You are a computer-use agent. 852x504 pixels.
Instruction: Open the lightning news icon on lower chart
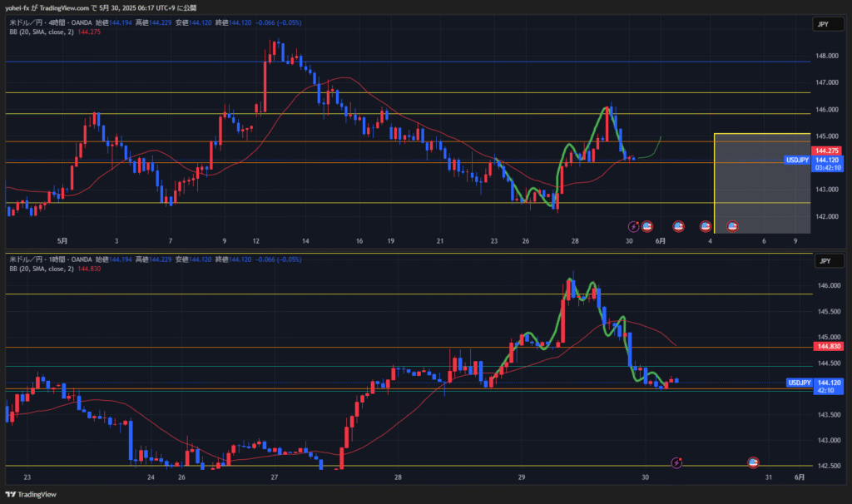click(677, 462)
